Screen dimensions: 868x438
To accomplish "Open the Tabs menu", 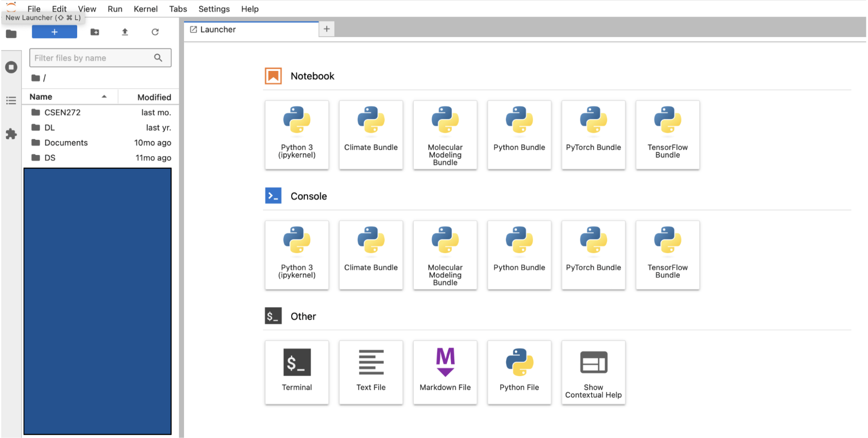I will tap(178, 9).
